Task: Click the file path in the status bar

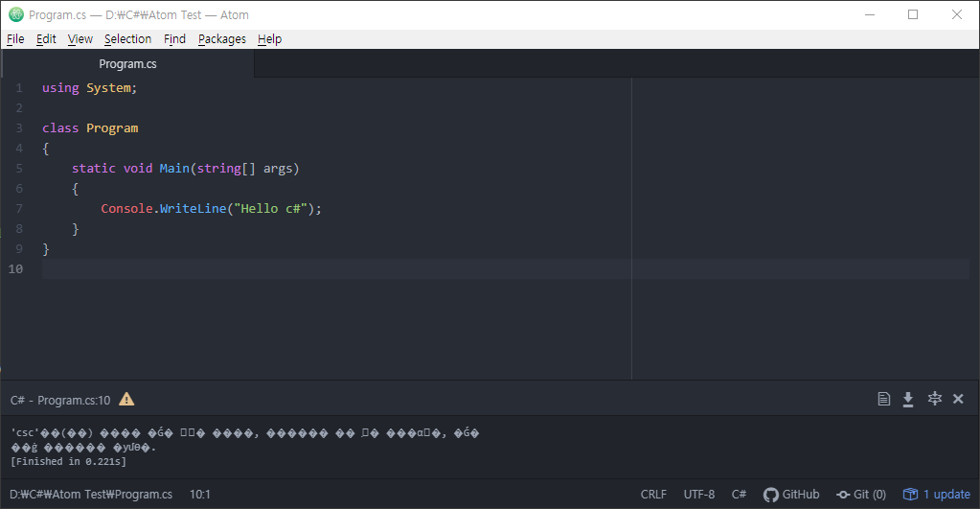Action: 91,494
